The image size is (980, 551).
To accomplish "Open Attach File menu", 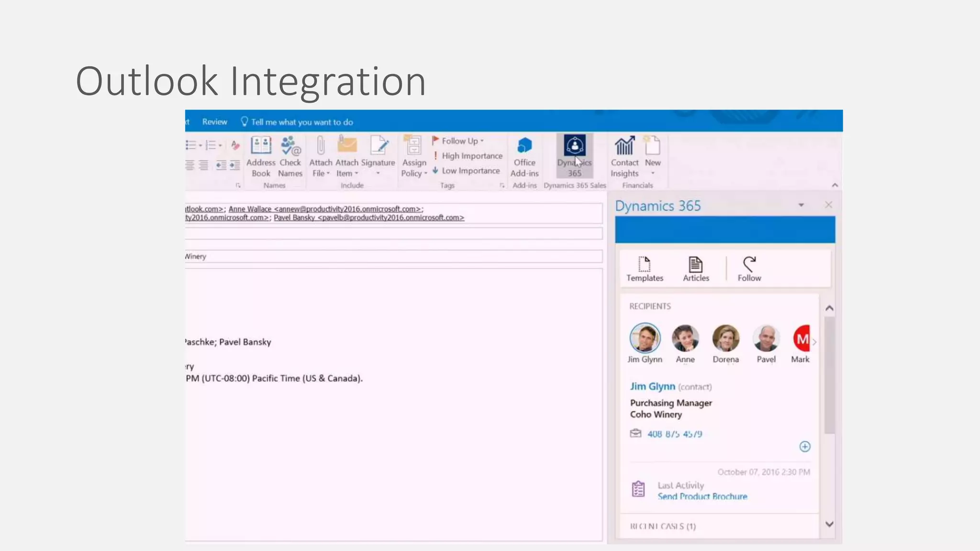I will click(x=320, y=157).
